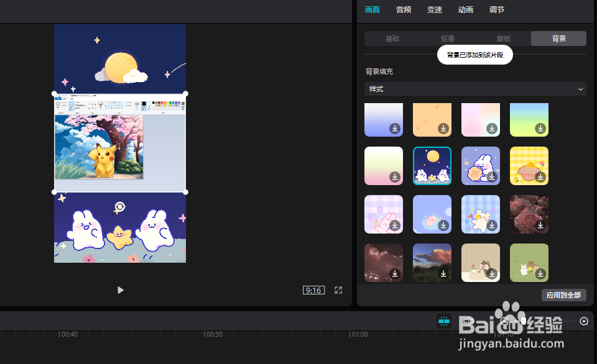Select the beige squirrel with cake background
597x364 pixels.
pyautogui.click(x=481, y=263)
